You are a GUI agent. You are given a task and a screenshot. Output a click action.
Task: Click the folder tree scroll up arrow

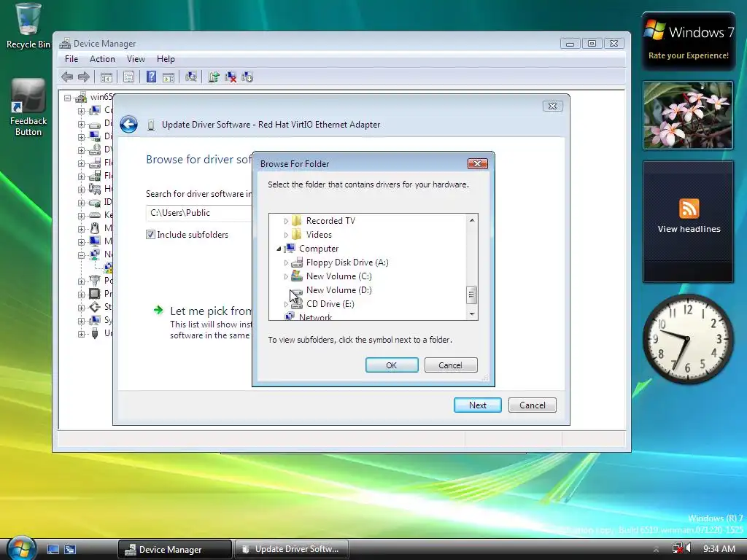click(x=472, y=220)
